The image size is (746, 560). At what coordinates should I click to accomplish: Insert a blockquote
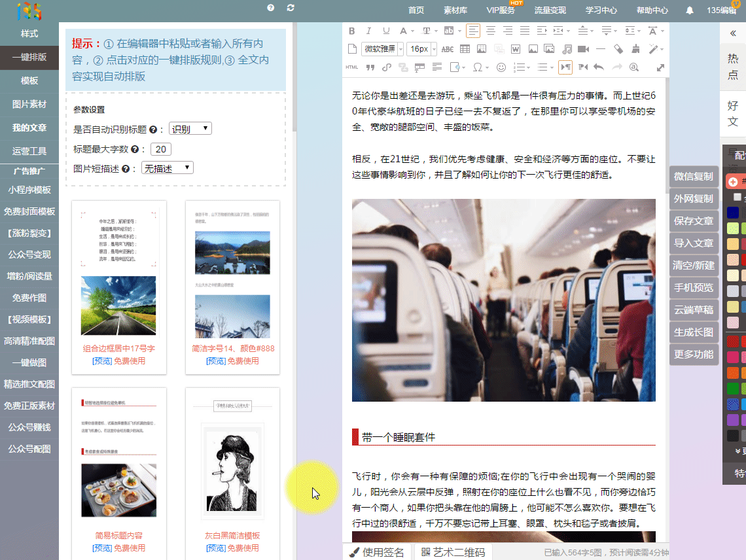(370, 67)
